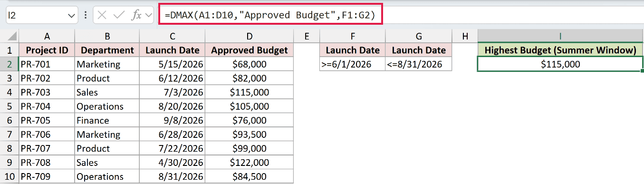Click the Highest Budget (Summer Window) header

tap(560, 50)
